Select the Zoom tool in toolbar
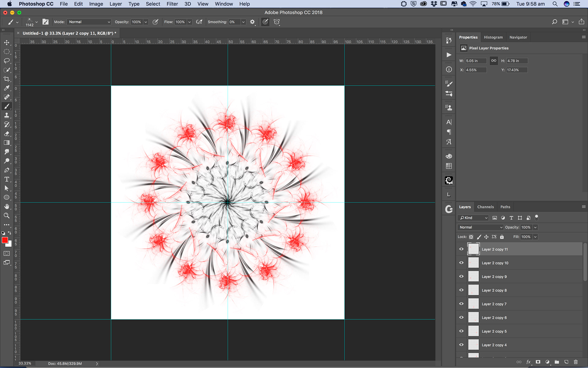 tap(7, 216)
